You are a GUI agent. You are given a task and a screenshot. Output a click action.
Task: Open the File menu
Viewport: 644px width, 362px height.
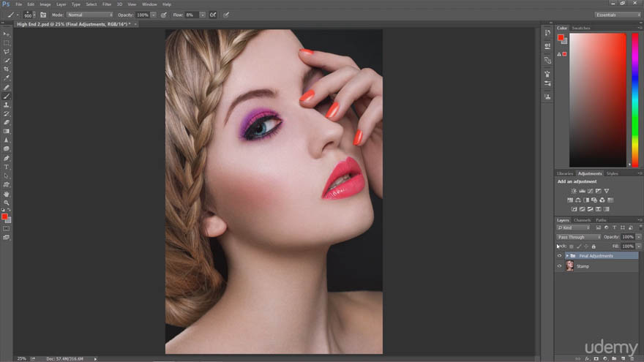18,4
